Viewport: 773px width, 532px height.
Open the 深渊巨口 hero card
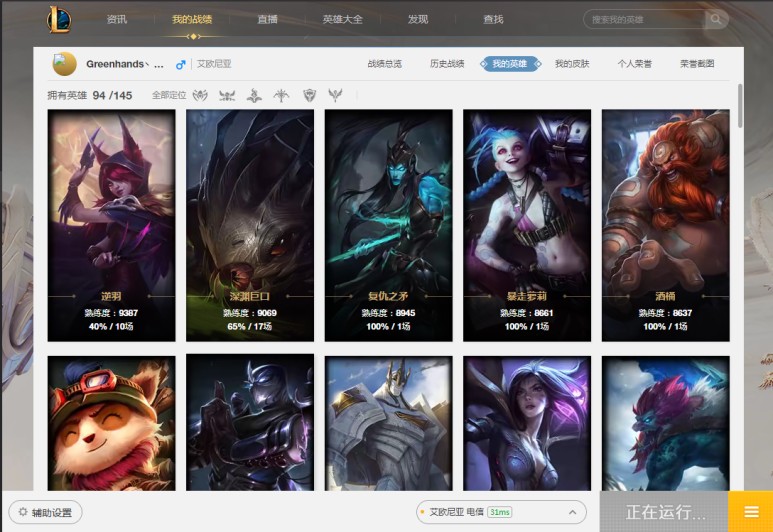[250, 225]
